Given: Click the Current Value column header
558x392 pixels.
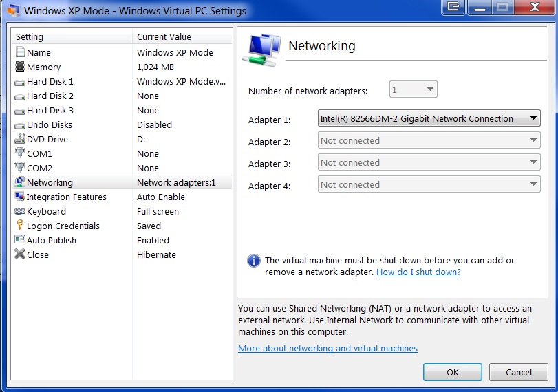Looking at the screenshot, I should 182,36.
